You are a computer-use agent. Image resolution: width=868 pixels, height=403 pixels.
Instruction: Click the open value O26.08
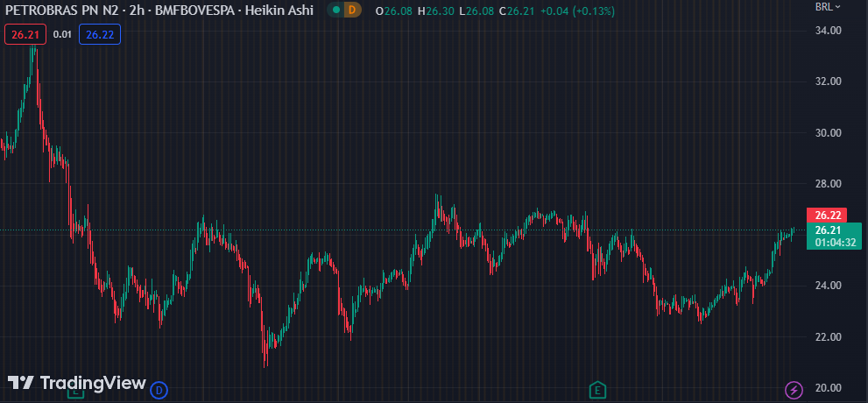[x=393, y=11]
